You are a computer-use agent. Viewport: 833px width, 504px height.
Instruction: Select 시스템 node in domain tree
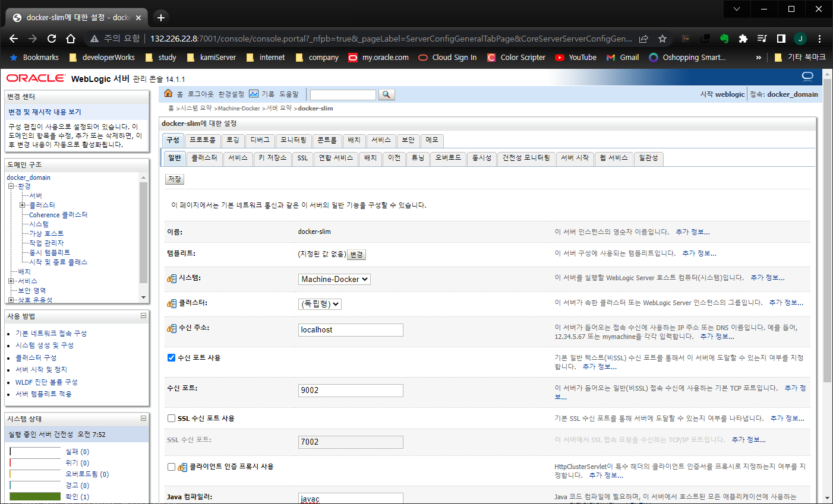(39, 224)
